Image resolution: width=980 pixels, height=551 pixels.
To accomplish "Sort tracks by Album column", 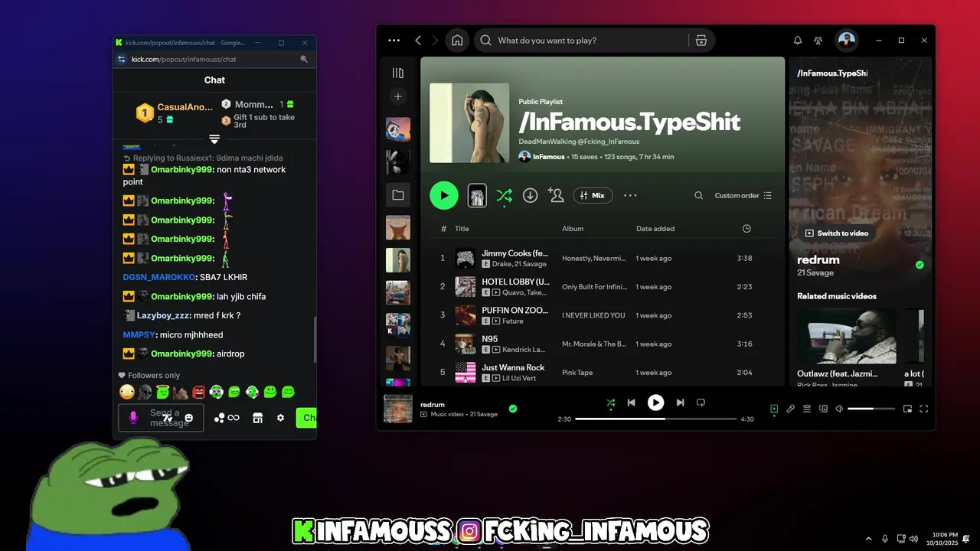I will (x=573, y=228).
